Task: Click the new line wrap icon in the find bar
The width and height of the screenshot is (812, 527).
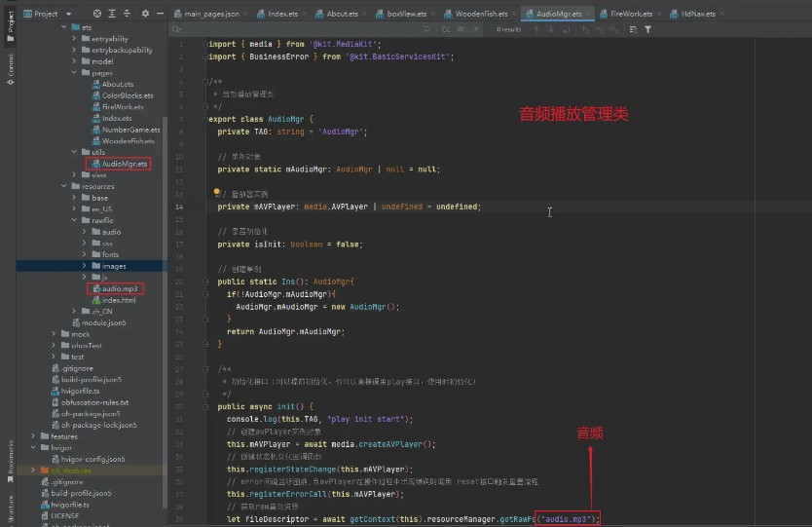Action: point(426,29)
